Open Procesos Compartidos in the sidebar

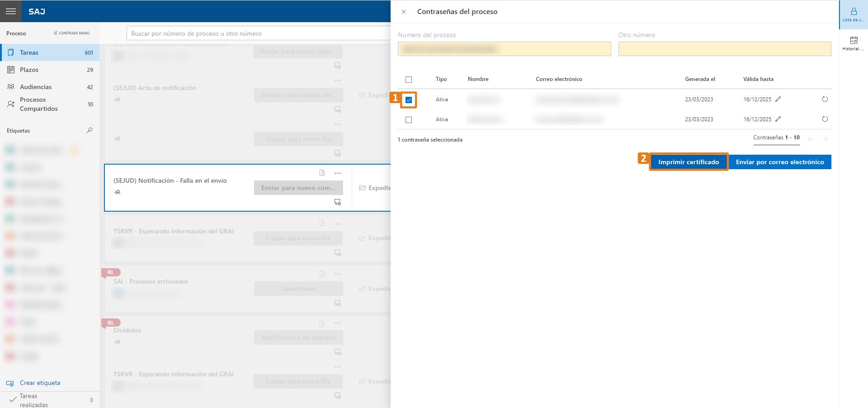pos(50,104)
